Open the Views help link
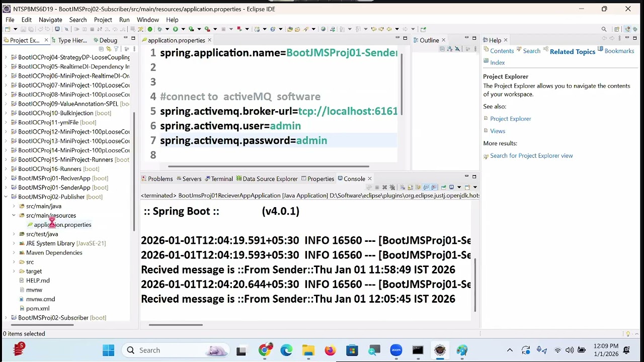The width and height of the screenshot is (644, 362). coord(498,131)
